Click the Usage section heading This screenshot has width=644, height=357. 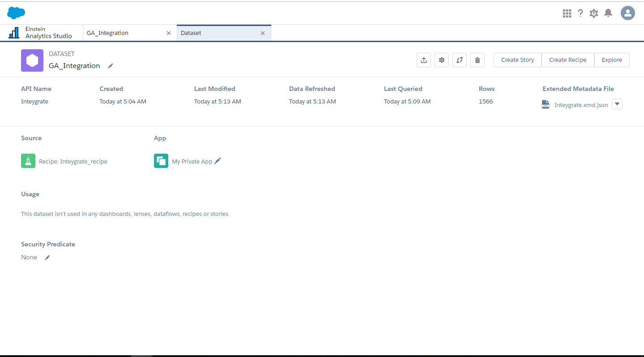tap(30, 194)
